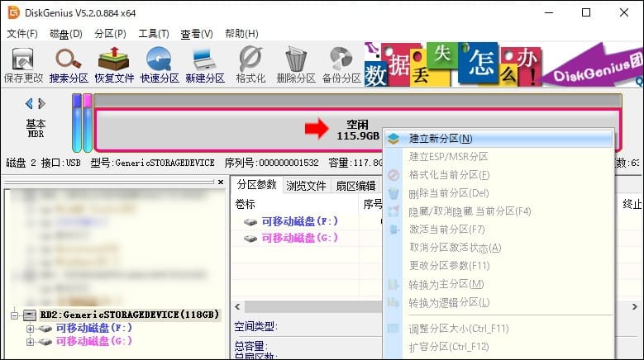The image size is (644, 360).
Task: Select 可移动磁盘(G:) in the disk tree
Action: [94, 341]
